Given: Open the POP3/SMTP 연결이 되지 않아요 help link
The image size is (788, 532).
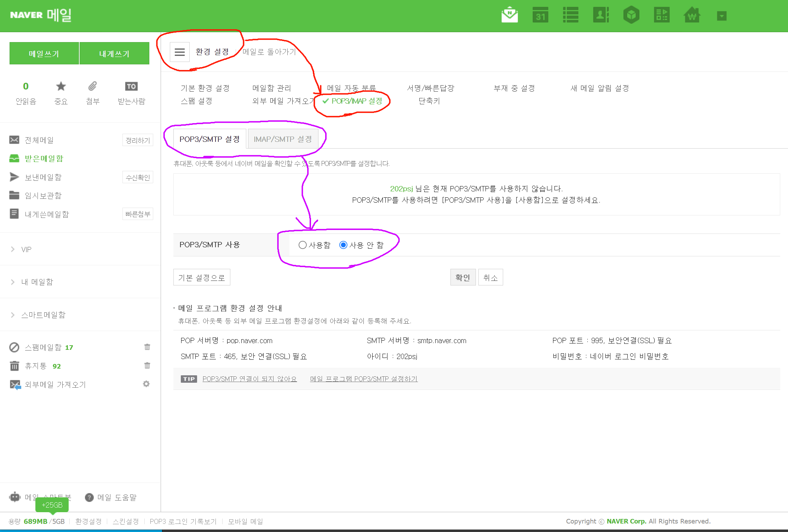Looking at the screenshot, I should click(x=249, y=379).
